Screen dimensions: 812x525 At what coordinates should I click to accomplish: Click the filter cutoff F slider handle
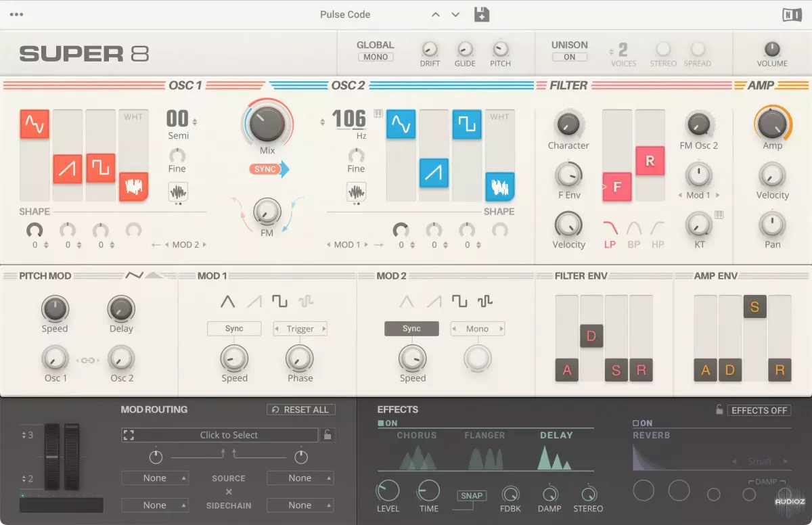[617, 187]
